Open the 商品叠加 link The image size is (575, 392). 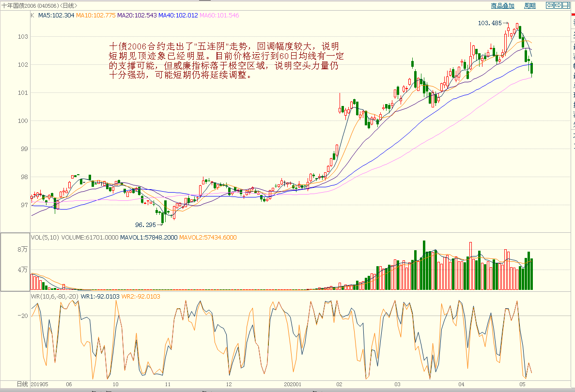click(502, 6)
